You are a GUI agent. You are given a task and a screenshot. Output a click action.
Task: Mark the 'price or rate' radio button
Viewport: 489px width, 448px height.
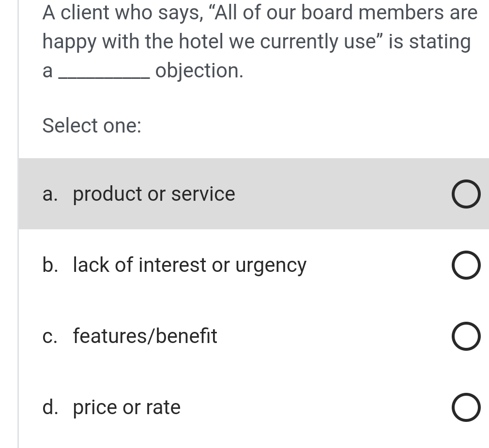[x=466, y=408]
